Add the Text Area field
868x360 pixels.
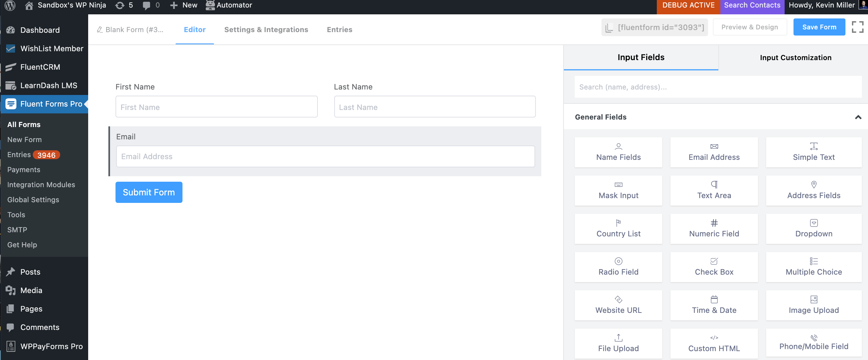(714, 191)
